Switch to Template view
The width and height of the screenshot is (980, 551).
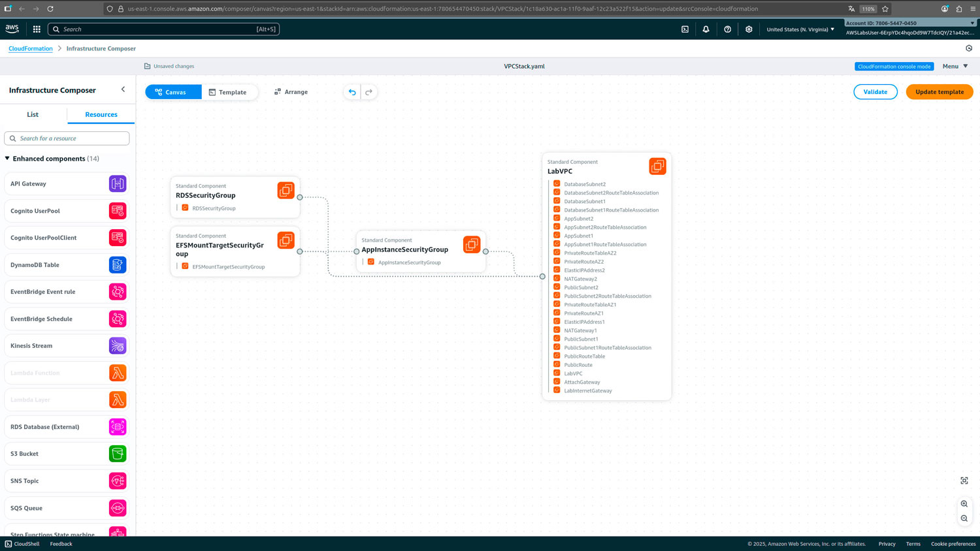(x=229, y=92)
